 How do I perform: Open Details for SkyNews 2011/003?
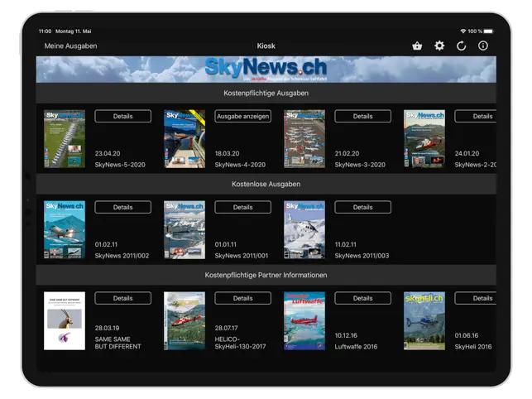click(362, 207)
